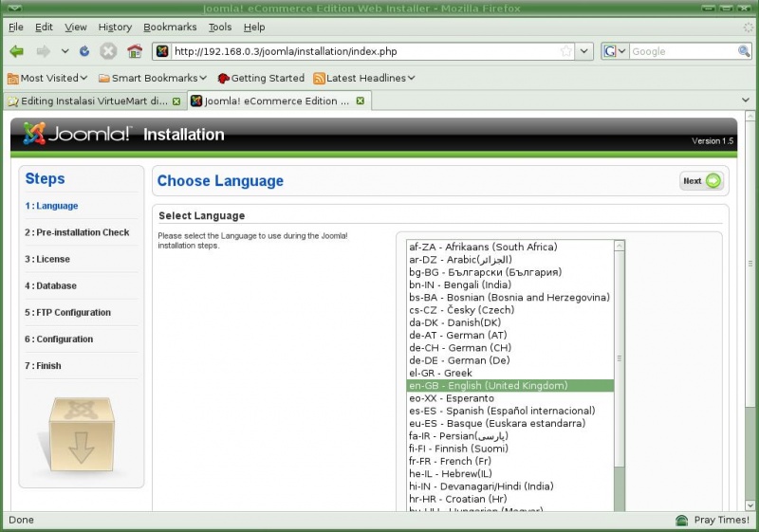Click the Pray Times status bar icon
Image resolution: width=759 pixels, height=532 pixels.
point(681,521)
